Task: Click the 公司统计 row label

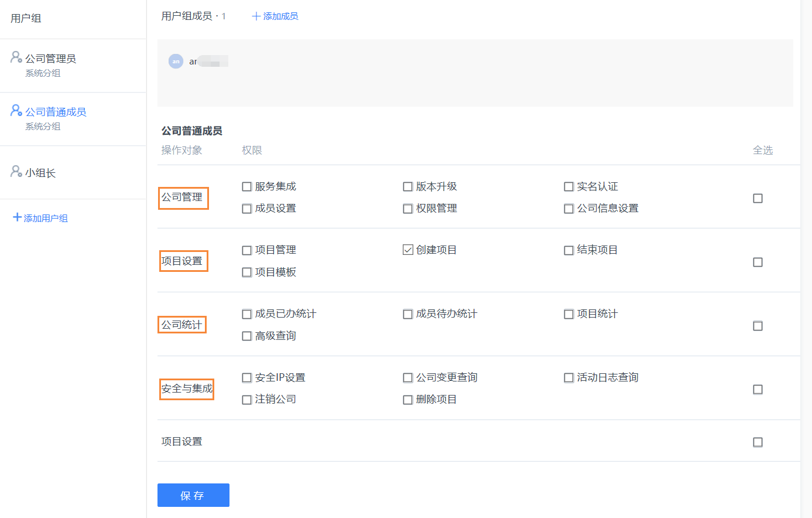Action: (182, 325)
